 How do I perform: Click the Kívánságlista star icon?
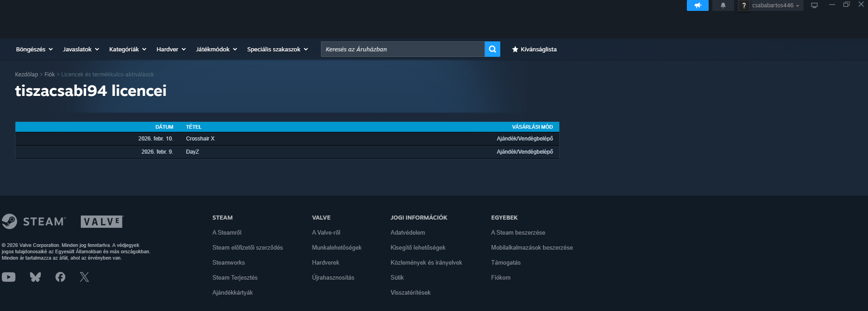coord(515,49)
